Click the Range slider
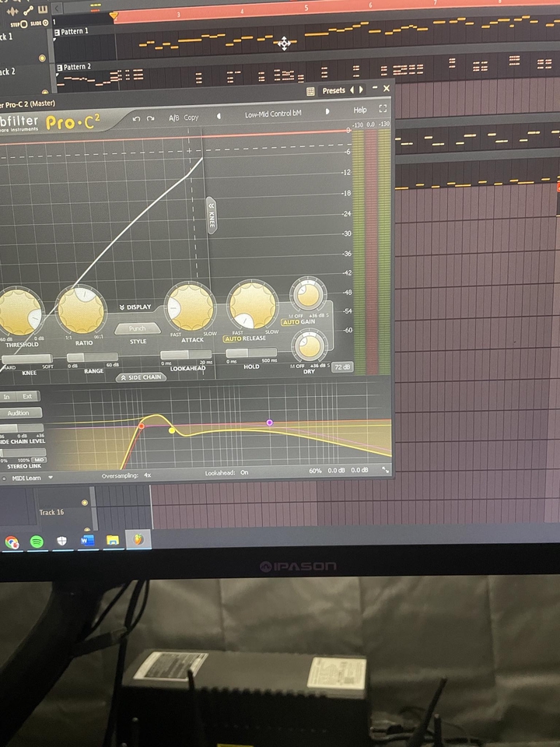Image resolution: width=560 pixels, height=747 pixels. click(x=92, y=357)
